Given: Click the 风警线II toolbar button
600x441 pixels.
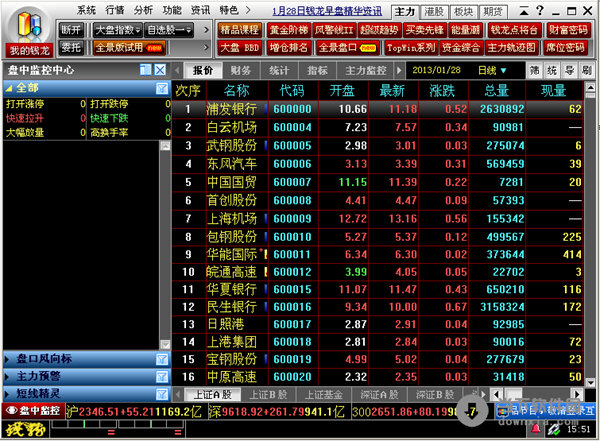Looking at the screenshot, I should [334, 30].
